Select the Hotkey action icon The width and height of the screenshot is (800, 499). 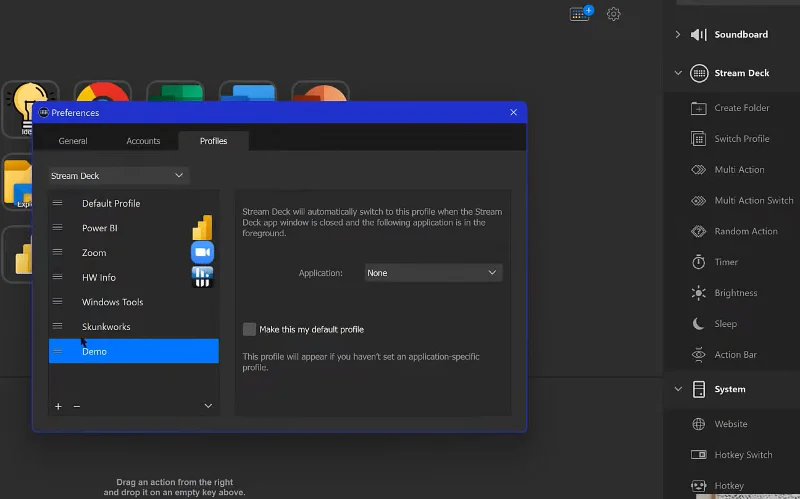point(698,485)
